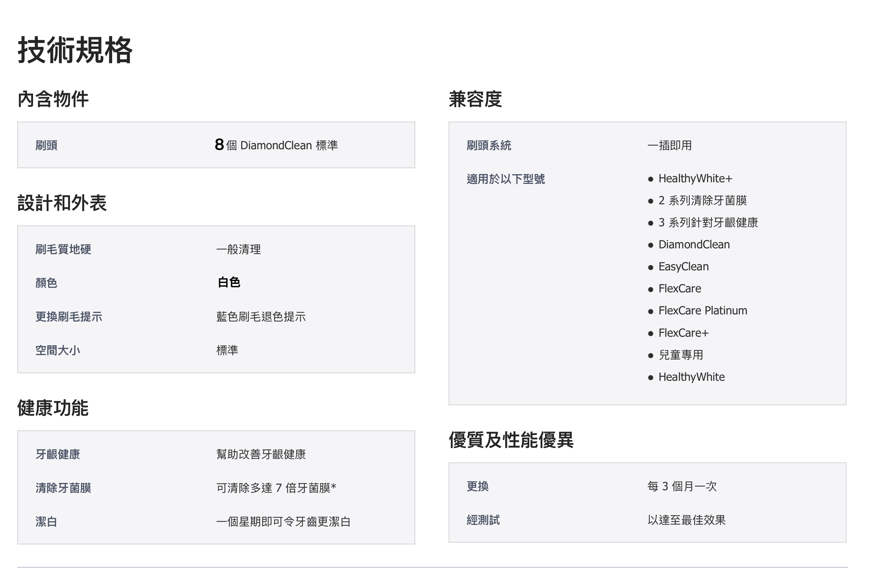This screenshot has width=891, height=588.
Task: Click the 兼容度 section heading
Action: point(475,99)
